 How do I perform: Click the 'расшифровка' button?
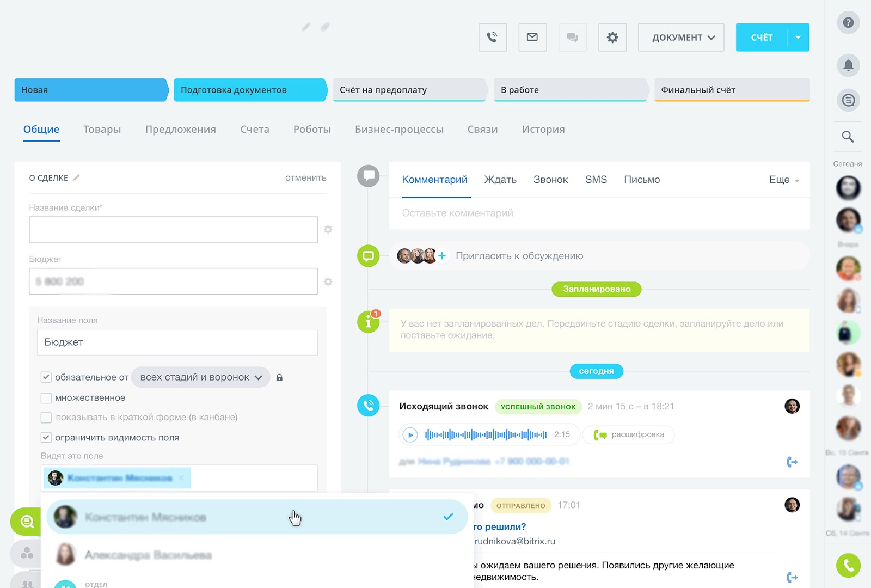629,434
